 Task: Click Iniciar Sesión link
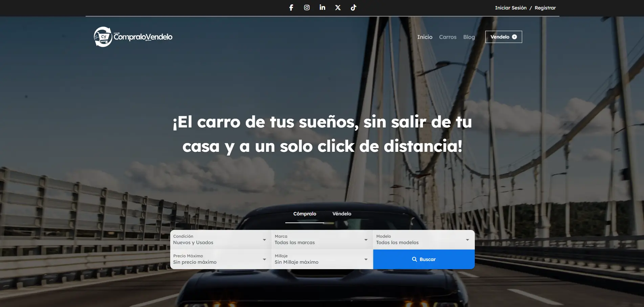511,8
